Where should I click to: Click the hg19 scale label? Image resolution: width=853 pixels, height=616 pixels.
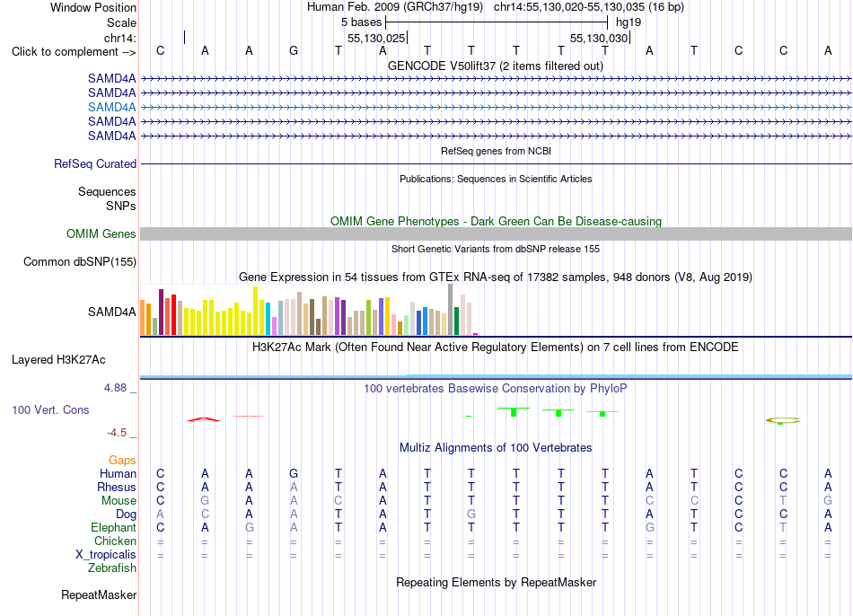pyautogui.click(x=629, y=22)
